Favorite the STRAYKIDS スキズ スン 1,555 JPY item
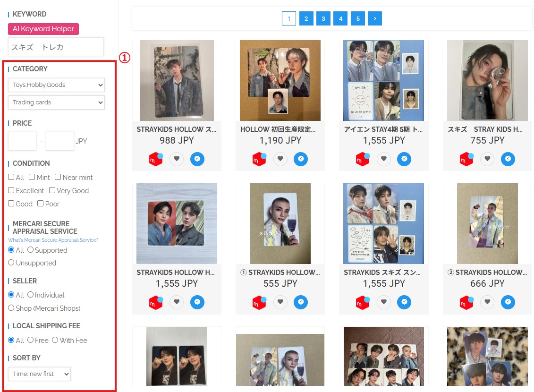 [x=384, y=302]
